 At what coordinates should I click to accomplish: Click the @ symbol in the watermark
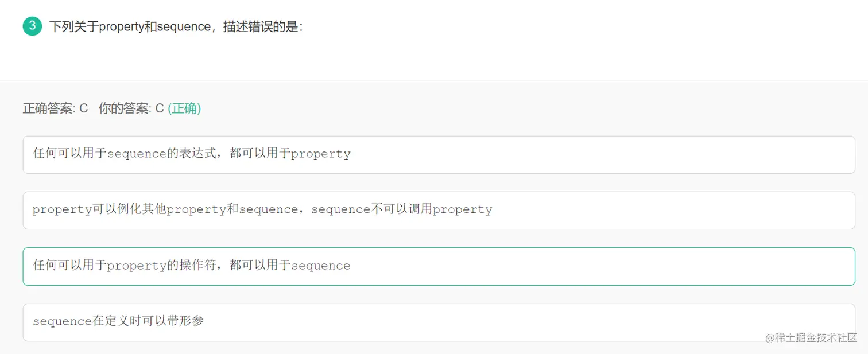(770, 338)
